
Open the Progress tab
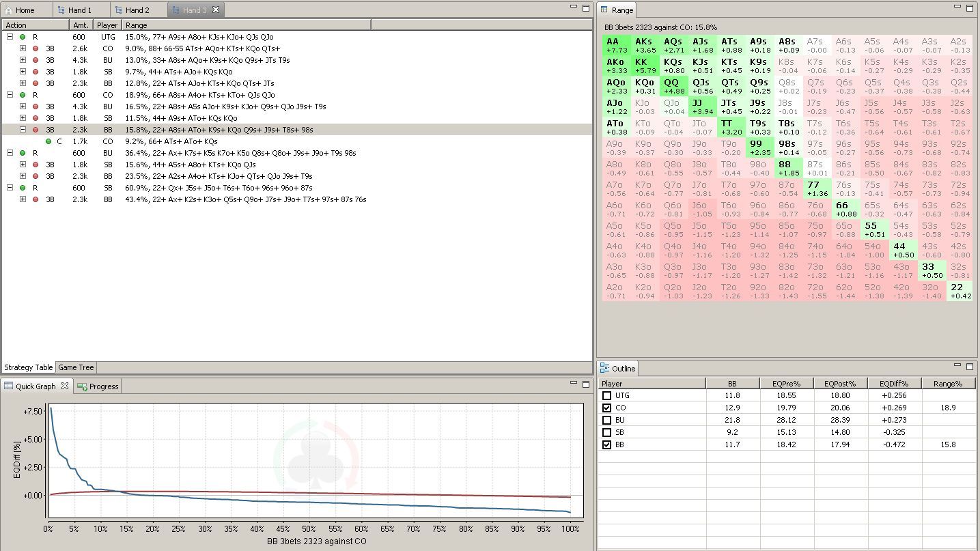98,386
